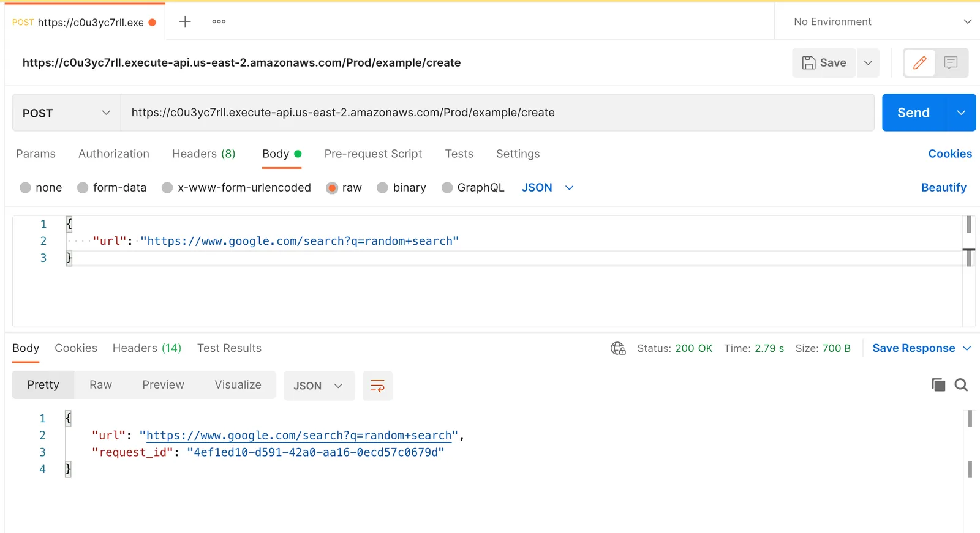Select the Pretty response view
Image resolution: width=980 pixels, height=533 pixels.
click(x=43, y=385)
